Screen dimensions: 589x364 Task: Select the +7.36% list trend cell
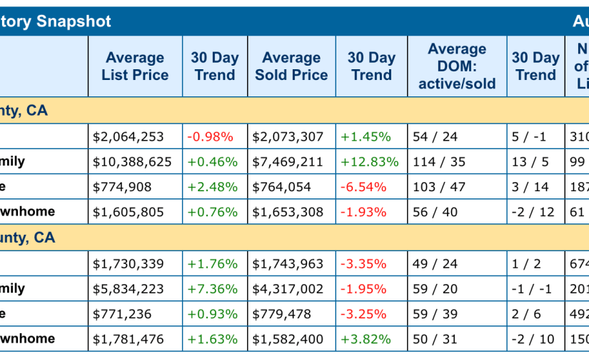(212, 288)
